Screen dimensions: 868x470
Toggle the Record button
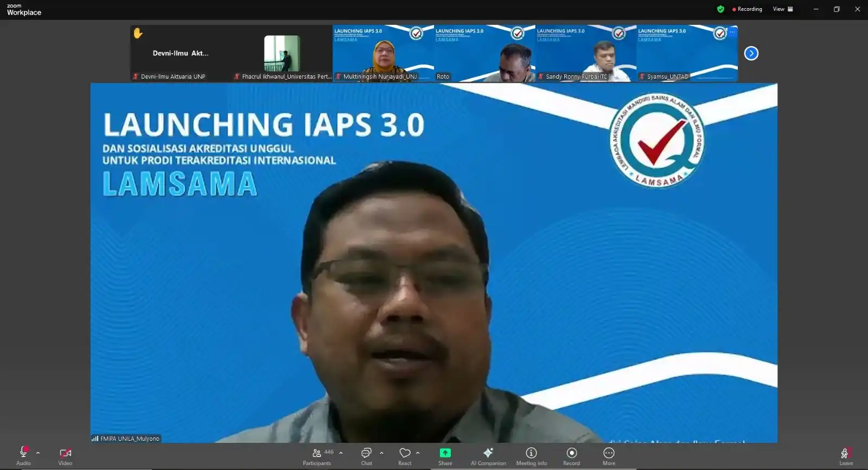[571, 456]
